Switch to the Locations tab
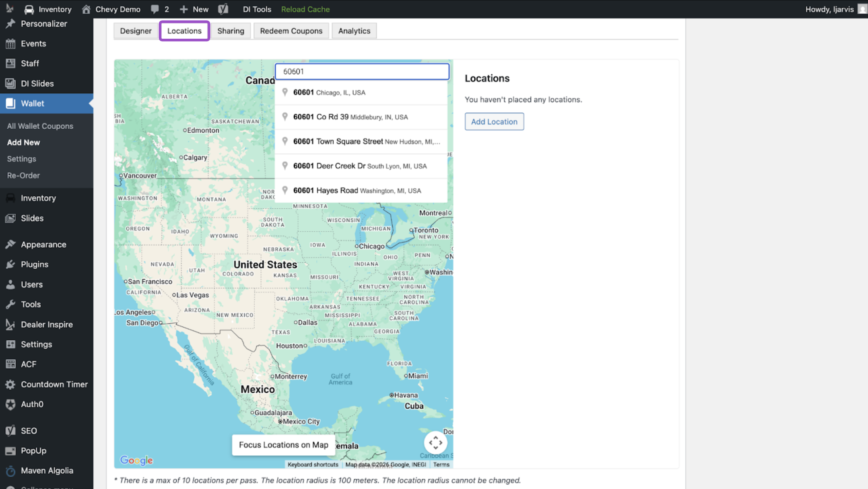868x489 pixels. [184, 31]
